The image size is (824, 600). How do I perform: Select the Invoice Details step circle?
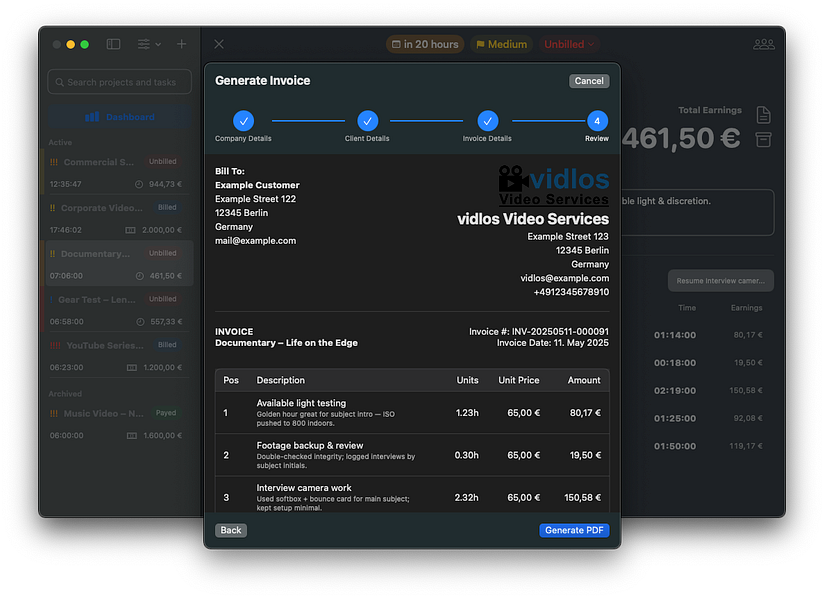click(487, 121)
